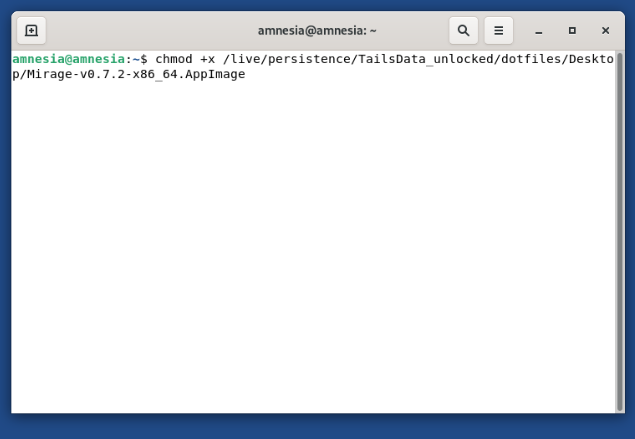Minimize the terminal window
The height and width of the screenshot is (439, 635).
(539, 31)
